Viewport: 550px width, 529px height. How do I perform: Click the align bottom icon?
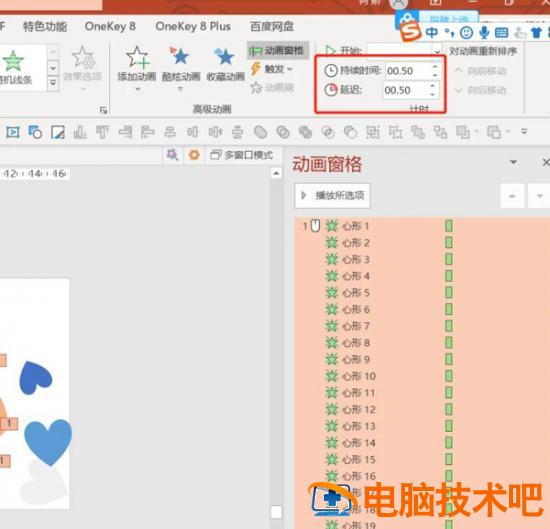click(x=80, y=132)
